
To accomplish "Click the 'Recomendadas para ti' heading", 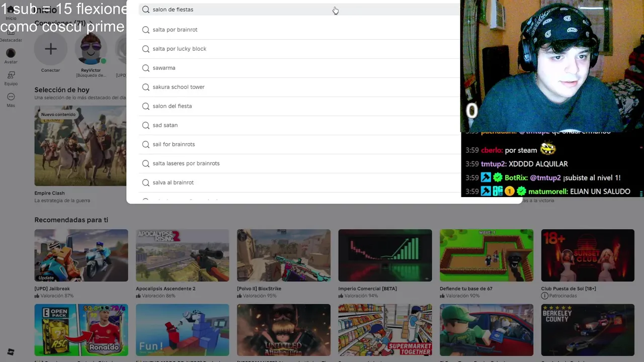I will point(71,220).
